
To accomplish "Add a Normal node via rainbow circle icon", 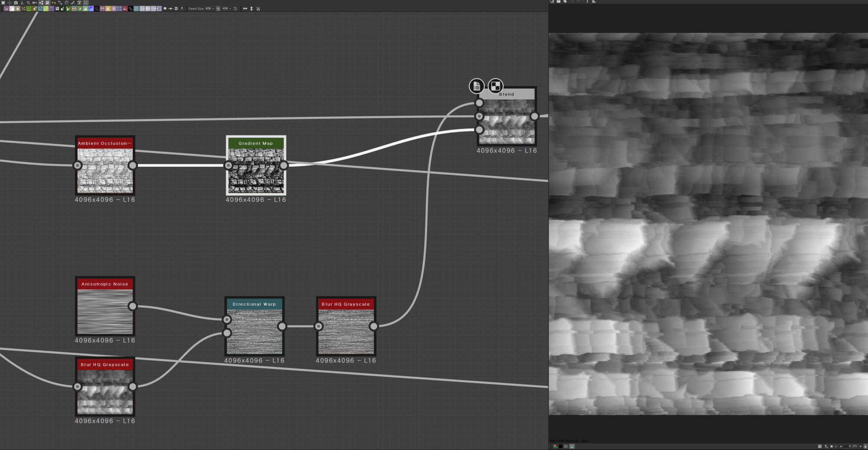I will click(x=91, y=9).
